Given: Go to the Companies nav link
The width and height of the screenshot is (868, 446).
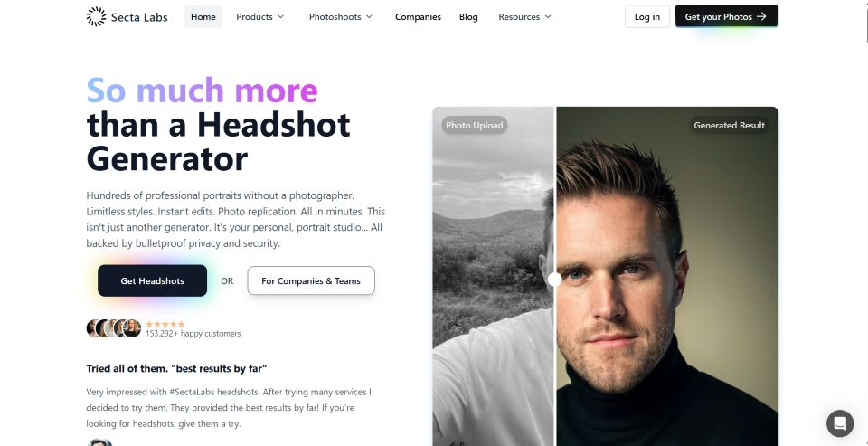Looking at the screenshot, I should (x=418, y=16).
